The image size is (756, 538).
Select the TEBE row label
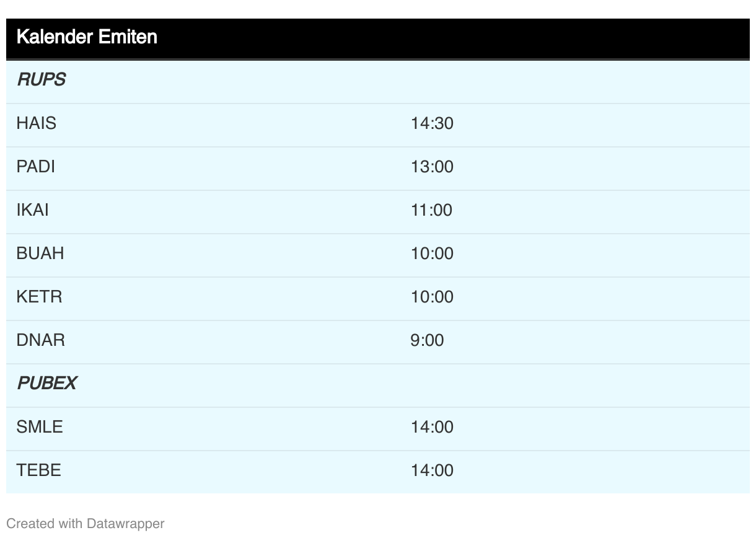click(38, 470)
